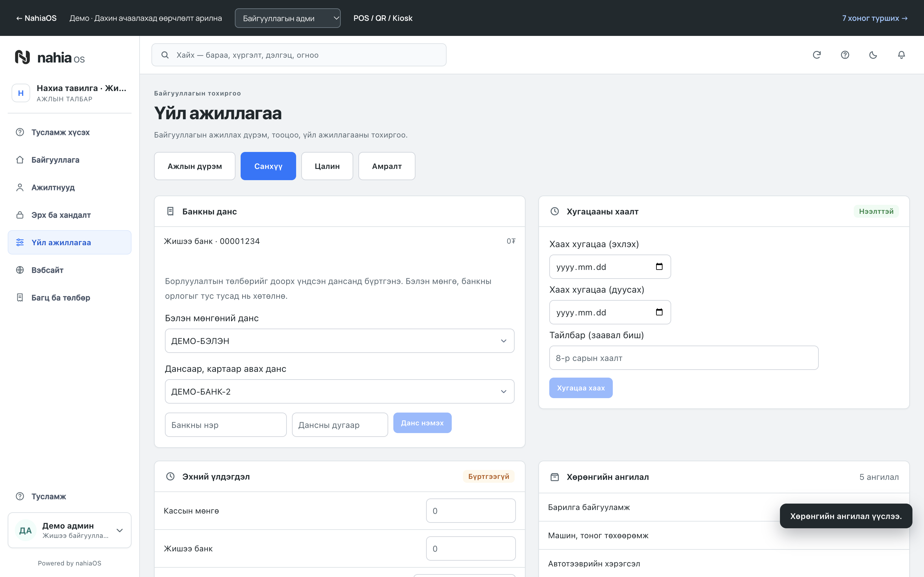Viewport: 924px width, 577px height.
Task: Select the Ажлын дүрэм tab
Action: tap(195, 166)
